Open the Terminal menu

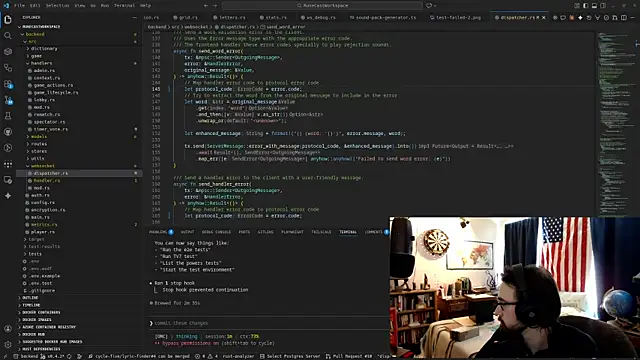point(124,6)
